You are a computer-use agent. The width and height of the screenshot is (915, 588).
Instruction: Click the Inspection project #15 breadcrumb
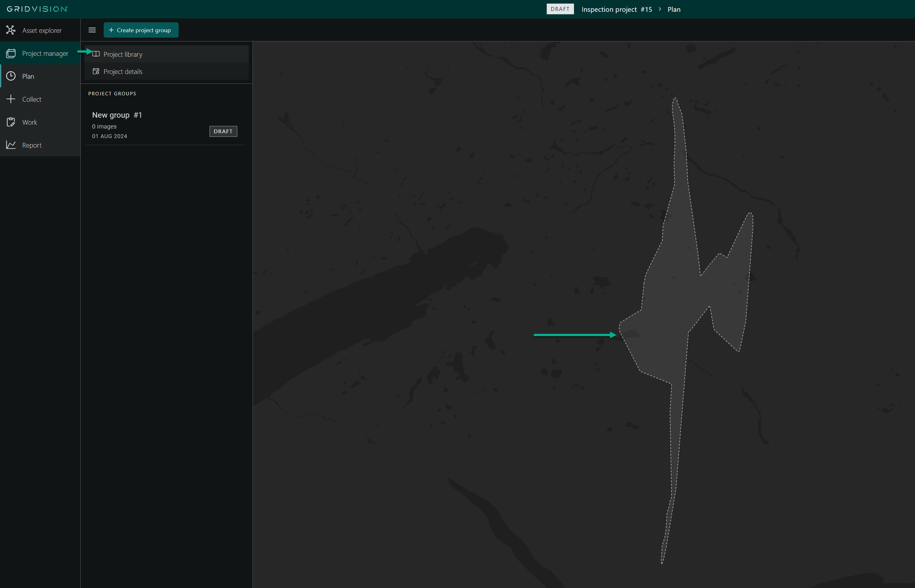[616, 9]
